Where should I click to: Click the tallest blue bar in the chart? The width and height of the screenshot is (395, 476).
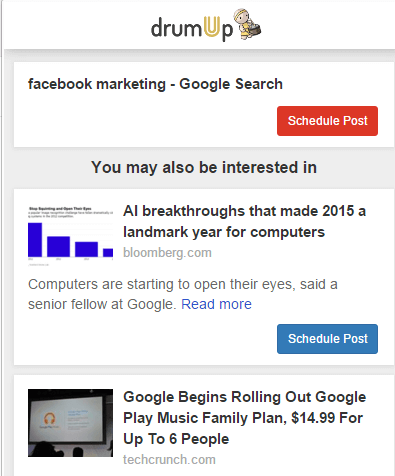(x=35, y=240)
